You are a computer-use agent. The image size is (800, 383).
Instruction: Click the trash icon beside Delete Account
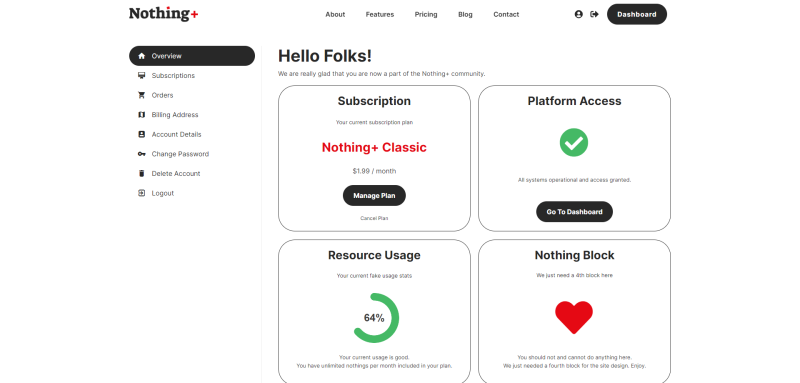[141, 173]
